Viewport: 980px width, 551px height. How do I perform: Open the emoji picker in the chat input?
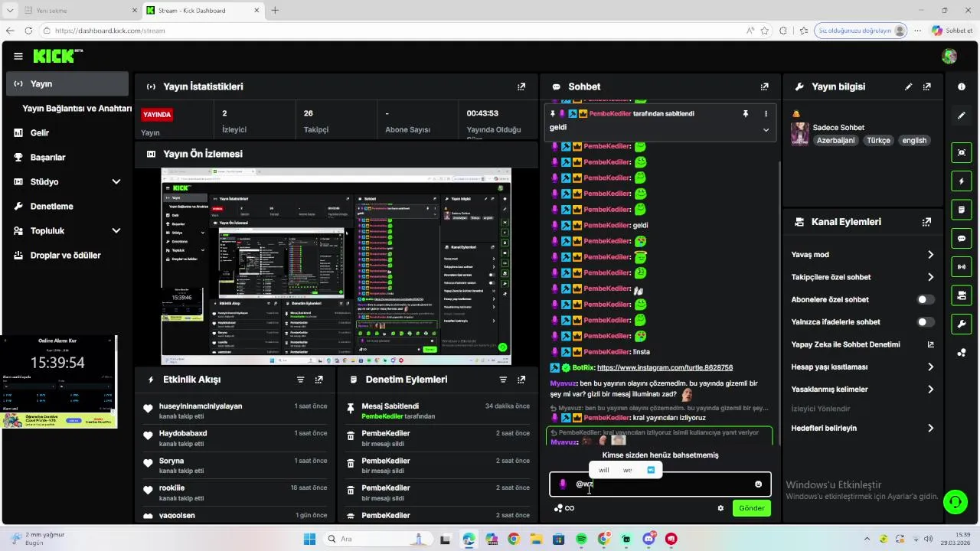[759, 484]
